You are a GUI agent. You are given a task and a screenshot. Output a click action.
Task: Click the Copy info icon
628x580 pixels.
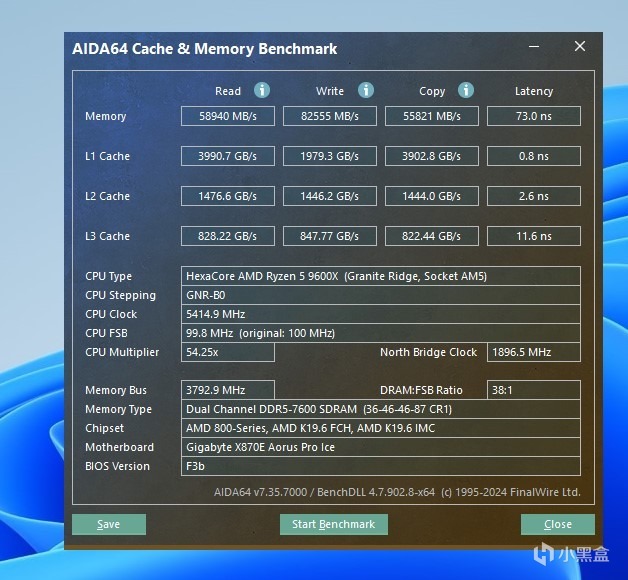pyautogui.click(x=466, y=90)
